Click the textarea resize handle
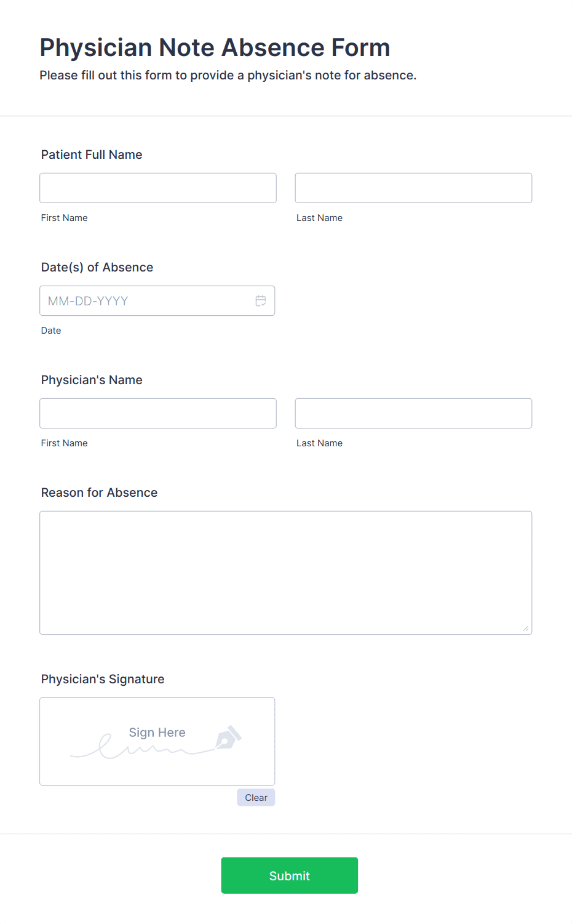The height and width of the screenshot is (924, 572). [527, 629]
